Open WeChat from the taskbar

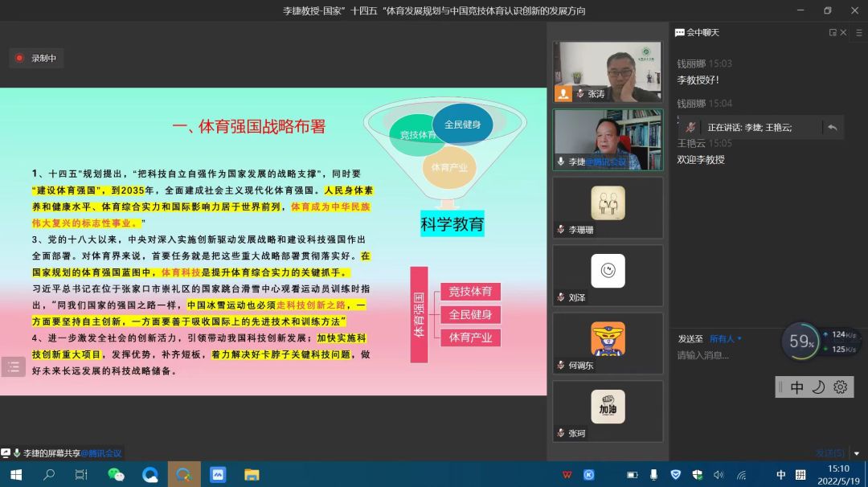pyautogui.click(x=117, y=474)
